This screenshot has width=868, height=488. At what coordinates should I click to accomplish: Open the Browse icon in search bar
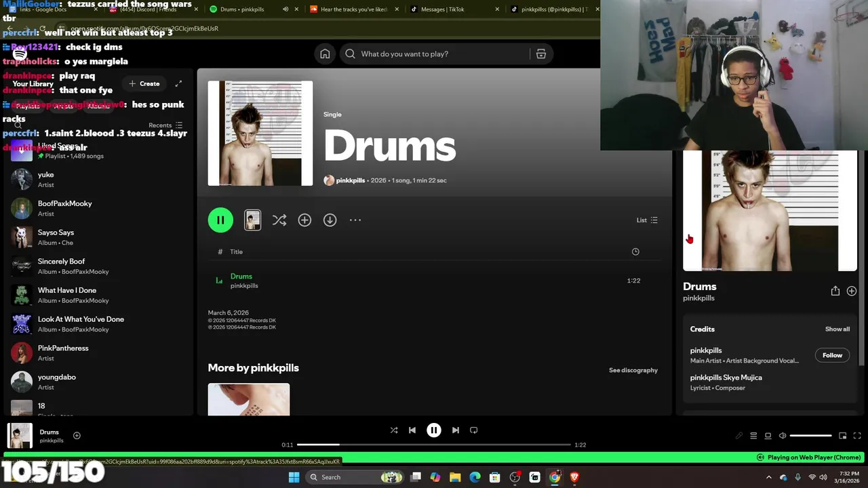[541, 54]
